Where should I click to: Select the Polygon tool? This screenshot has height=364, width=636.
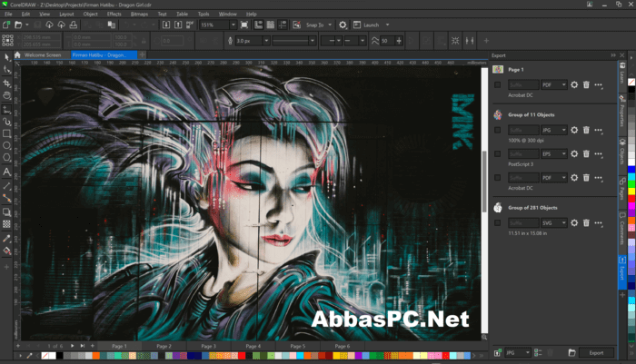point(7,158)
